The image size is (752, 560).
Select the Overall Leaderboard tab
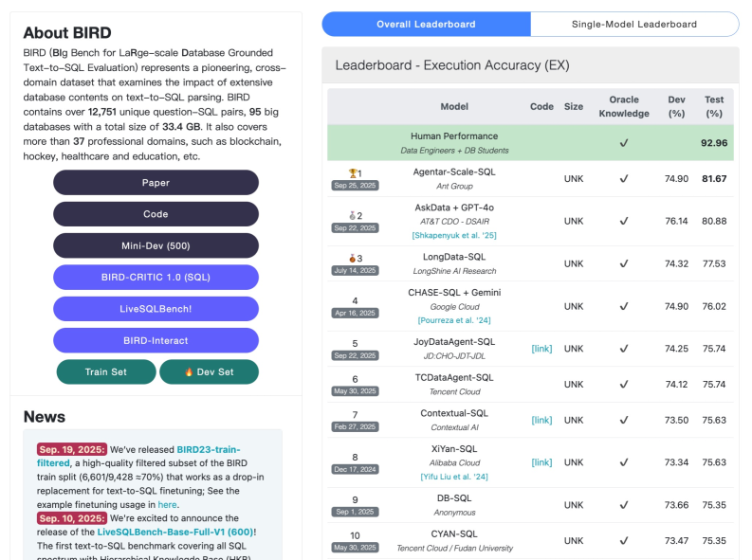(x=426, y=25)
